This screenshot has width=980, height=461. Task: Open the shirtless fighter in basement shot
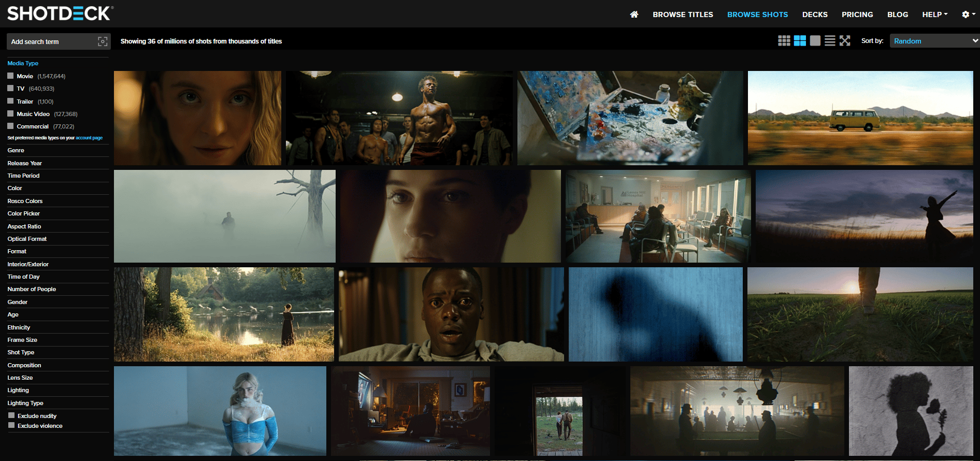coord(399,118)
